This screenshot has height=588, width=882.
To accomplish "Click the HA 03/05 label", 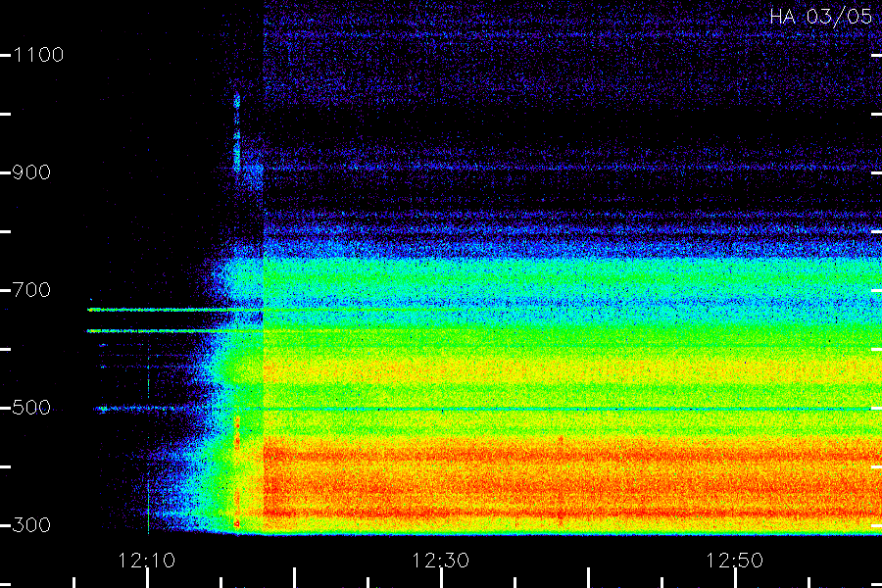I will [820, 17].
